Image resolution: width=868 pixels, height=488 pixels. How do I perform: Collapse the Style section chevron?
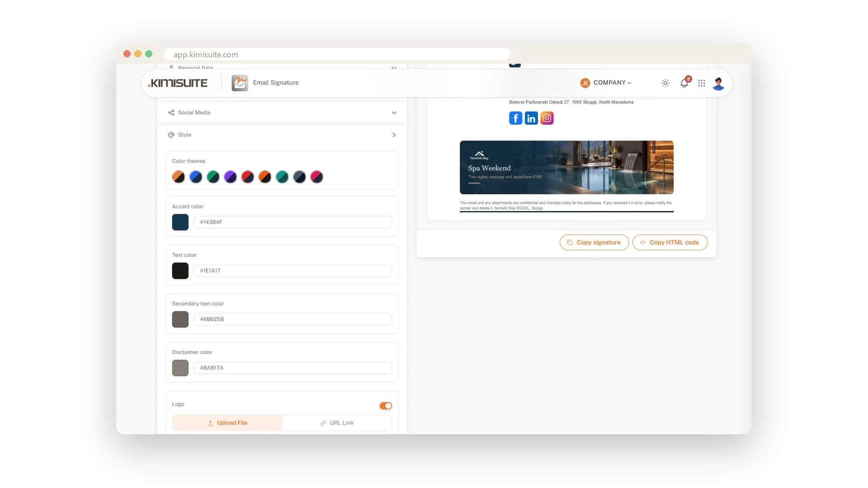click(x=394, y=135)
